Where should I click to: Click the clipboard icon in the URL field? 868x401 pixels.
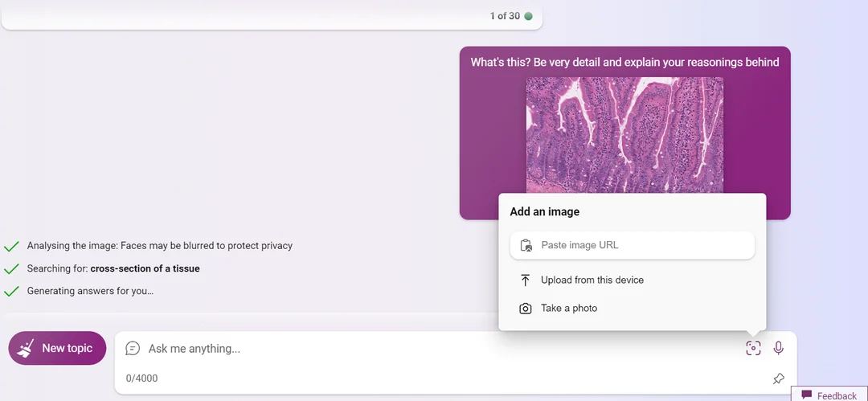click(526, 245)
